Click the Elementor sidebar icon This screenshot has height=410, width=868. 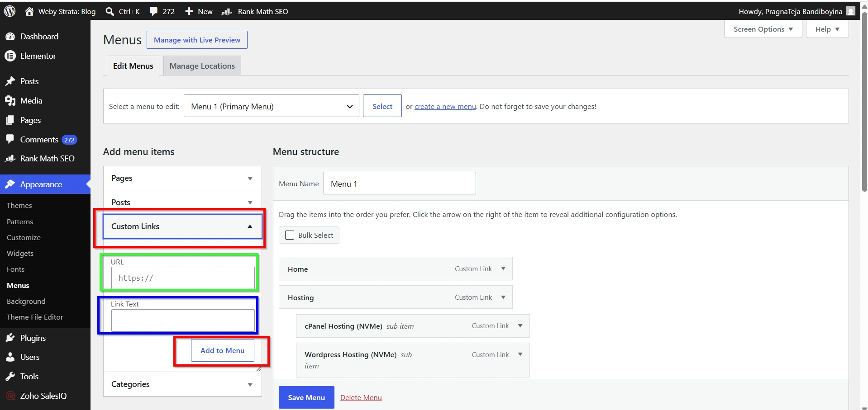[10, 56]
